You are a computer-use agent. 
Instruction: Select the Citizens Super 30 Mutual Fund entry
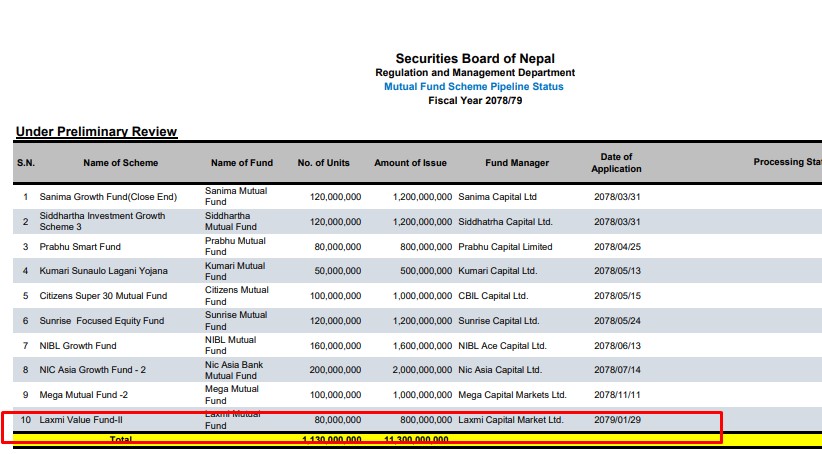click(103, 296)
